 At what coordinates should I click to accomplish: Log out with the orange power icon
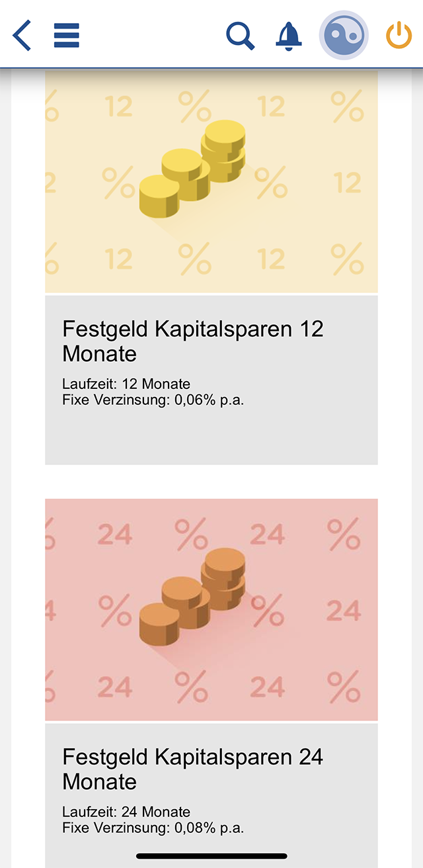click(x=399, y=35)
